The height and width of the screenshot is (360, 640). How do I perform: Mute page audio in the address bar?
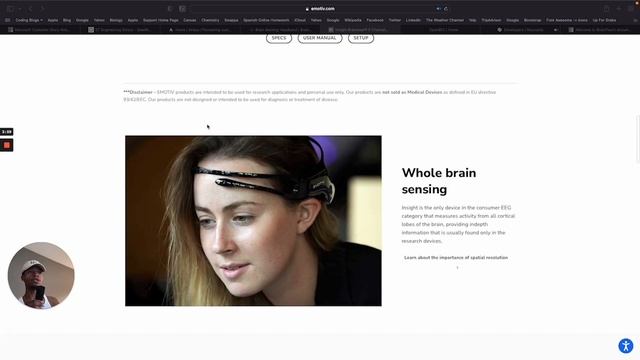pos(438,9)
